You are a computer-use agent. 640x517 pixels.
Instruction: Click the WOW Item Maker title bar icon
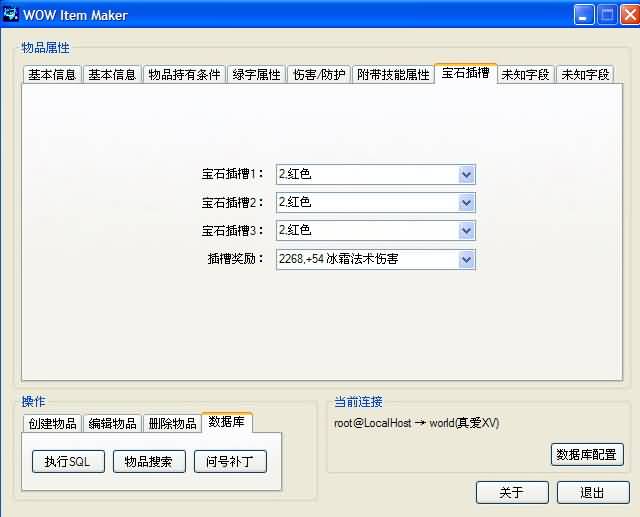coord(10,14)
